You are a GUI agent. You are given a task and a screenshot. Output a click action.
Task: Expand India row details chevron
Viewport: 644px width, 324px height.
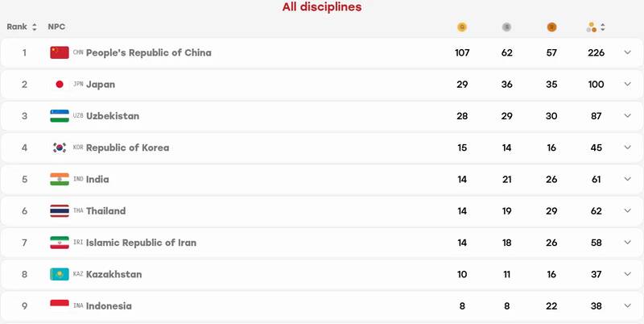pyautogui.click(x=627, y=179)
